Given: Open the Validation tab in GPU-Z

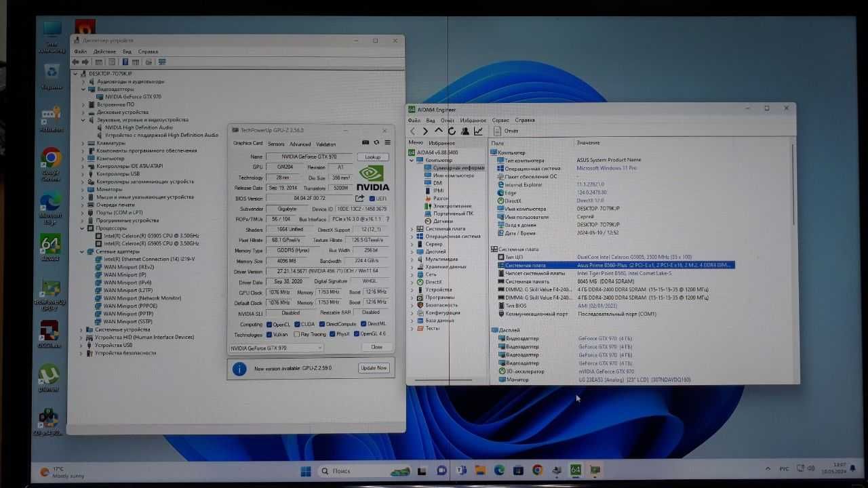Looking at the screenshot, I should [x=325, y=144].
